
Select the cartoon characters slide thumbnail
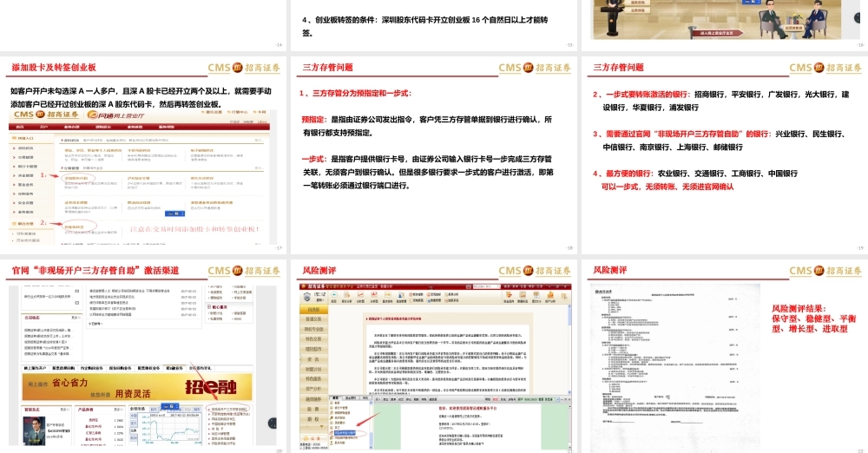click(725, 25)
